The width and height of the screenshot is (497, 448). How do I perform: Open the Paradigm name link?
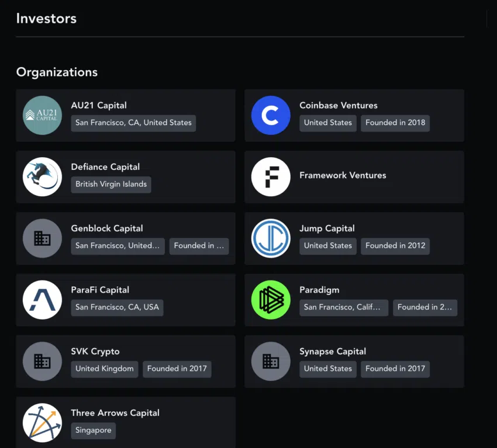tap(319, 290)
